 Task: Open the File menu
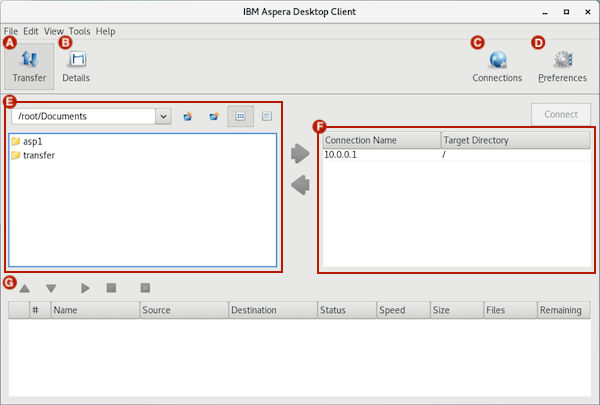[11, 31]
